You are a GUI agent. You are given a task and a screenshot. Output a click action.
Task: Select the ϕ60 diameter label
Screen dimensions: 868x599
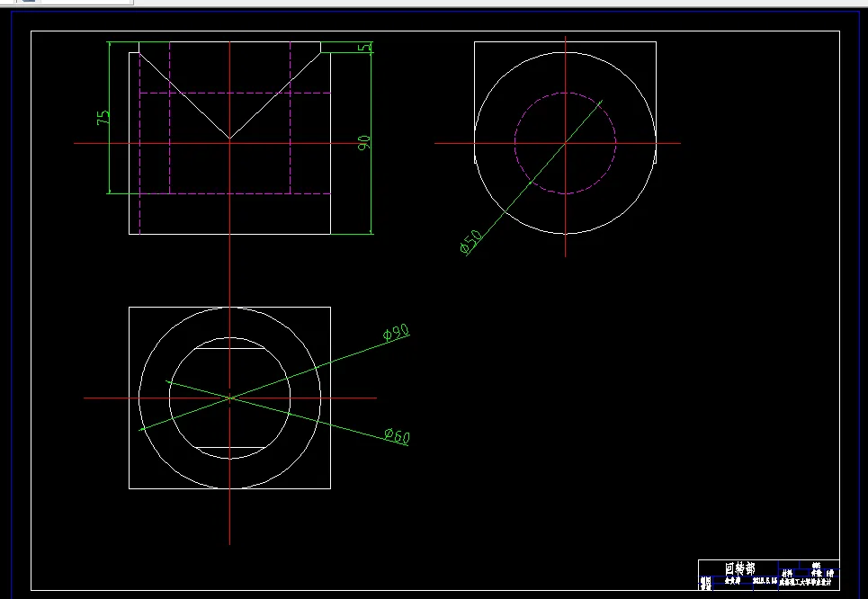(397, 436)
